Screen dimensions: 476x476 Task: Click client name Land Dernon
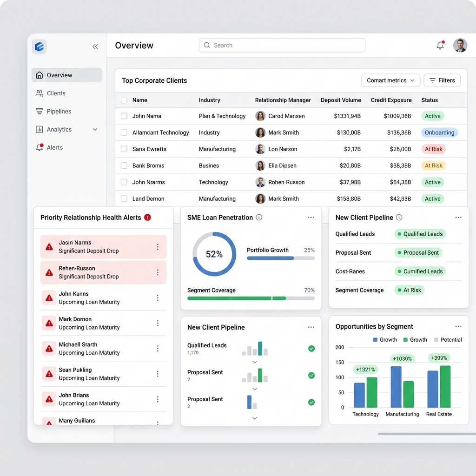(x=148, y=198)
